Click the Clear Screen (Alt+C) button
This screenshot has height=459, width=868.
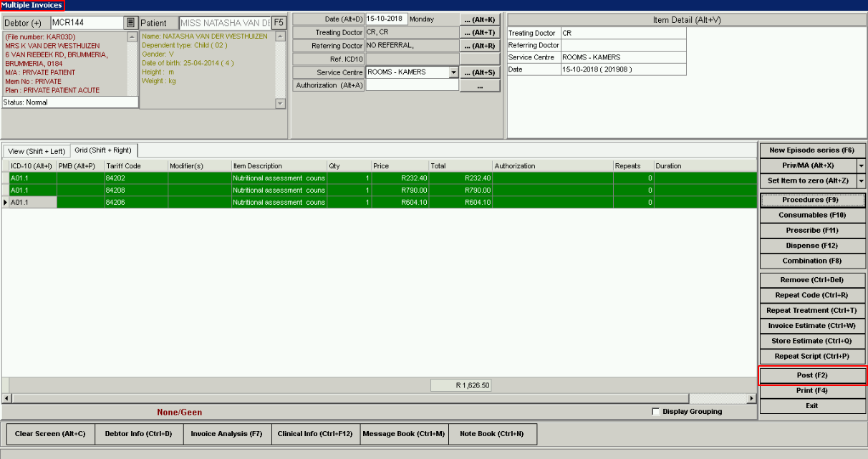coord(50,434)
